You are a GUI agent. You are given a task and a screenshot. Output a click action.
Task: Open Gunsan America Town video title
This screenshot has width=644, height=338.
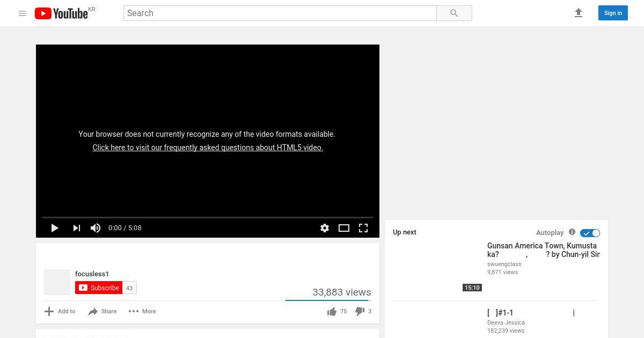(x=544, y=250)
